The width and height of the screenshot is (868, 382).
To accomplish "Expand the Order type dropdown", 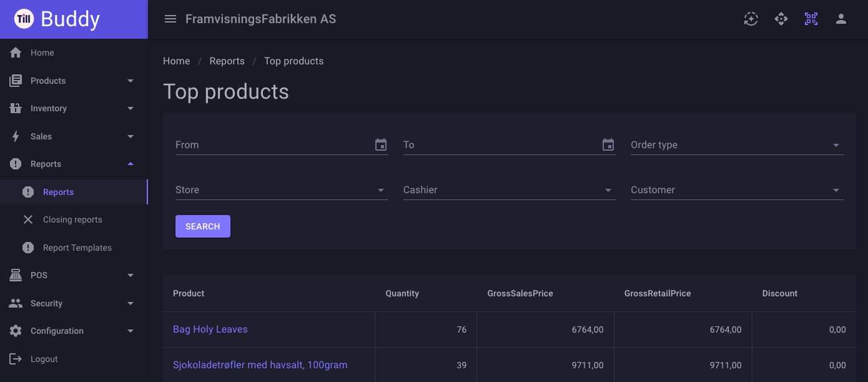I will point(737,145).
